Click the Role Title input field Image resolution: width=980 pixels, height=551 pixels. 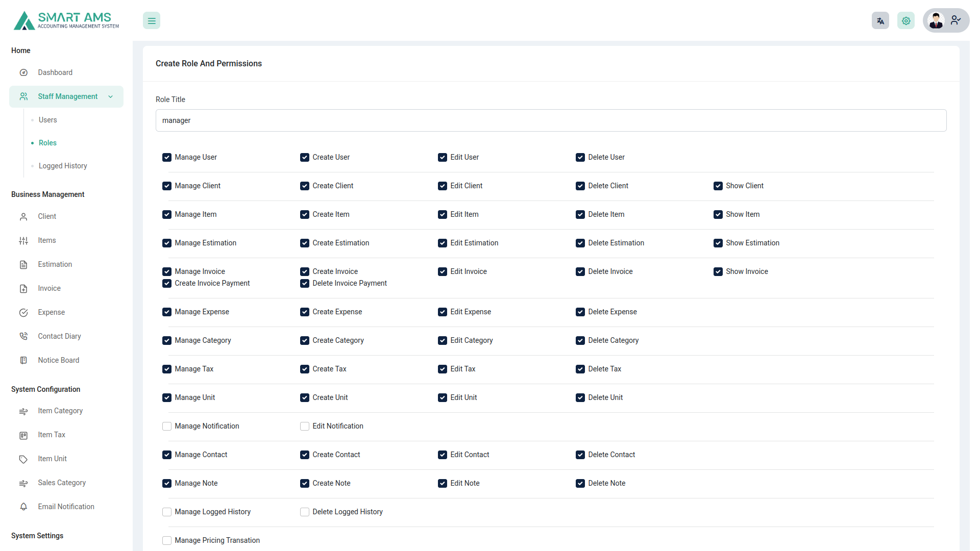551,120
